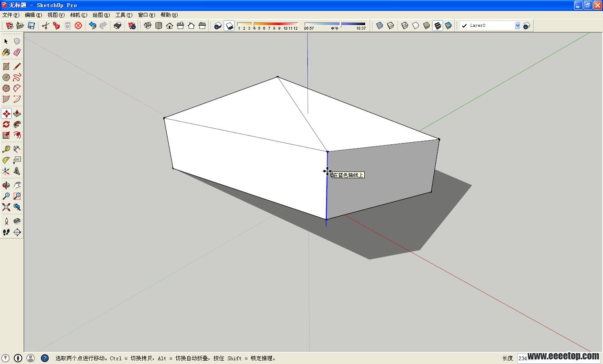The height and width of the screenshot is (364, 603).
Task: Select the Follow Me tool
Action: point(17,124)
